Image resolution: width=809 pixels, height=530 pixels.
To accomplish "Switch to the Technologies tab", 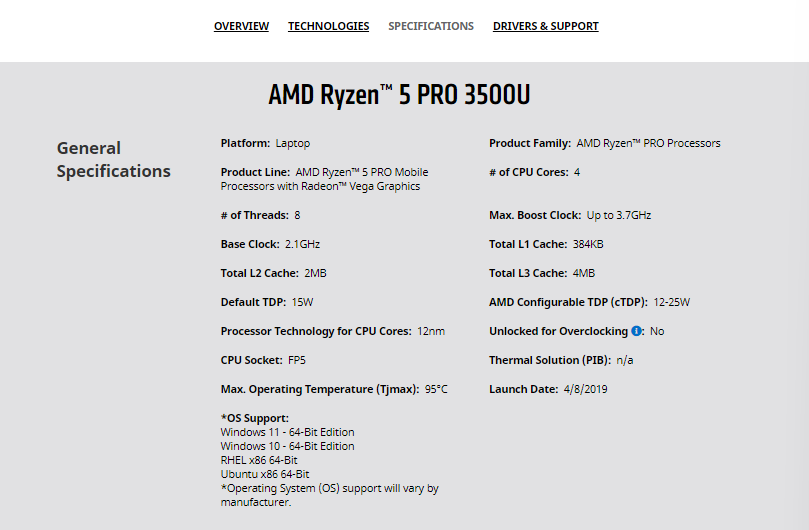I will coord(329,26).
